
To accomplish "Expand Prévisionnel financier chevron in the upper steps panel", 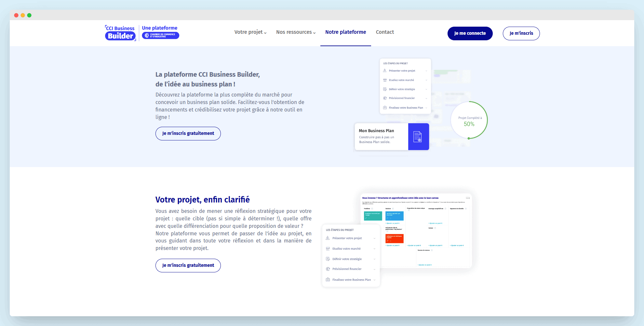I will click(x=426, y=98).
